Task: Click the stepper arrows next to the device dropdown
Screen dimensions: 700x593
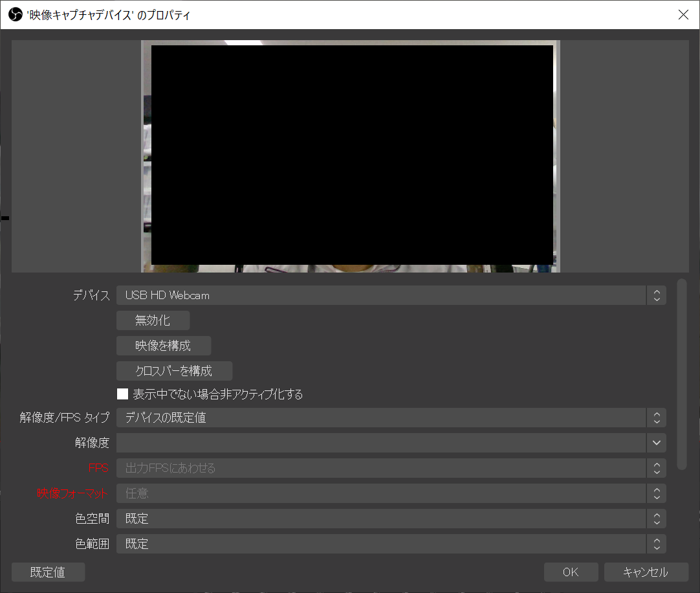Action: click(x=656, y=295)
